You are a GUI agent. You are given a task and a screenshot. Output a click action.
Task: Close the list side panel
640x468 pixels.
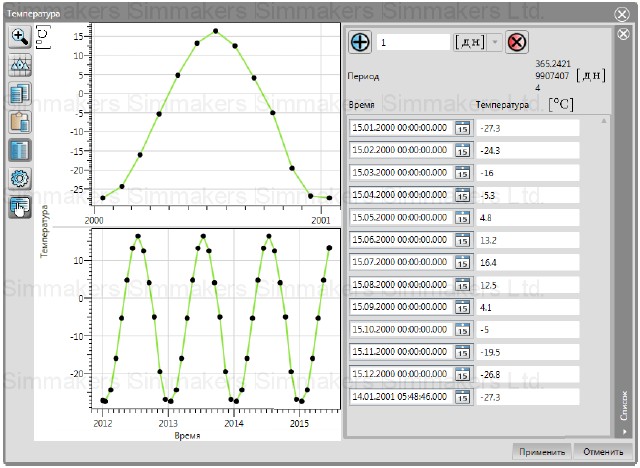[x=623, y=34]
